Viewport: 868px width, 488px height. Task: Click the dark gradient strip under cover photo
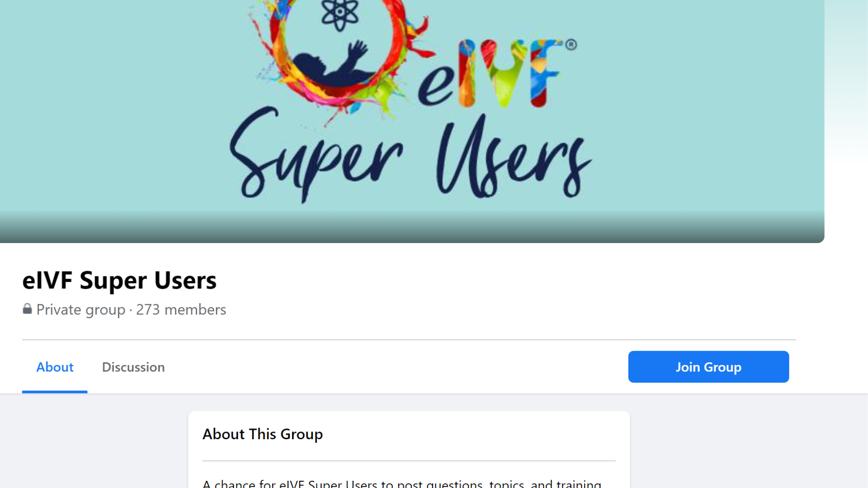coord(412,227)
